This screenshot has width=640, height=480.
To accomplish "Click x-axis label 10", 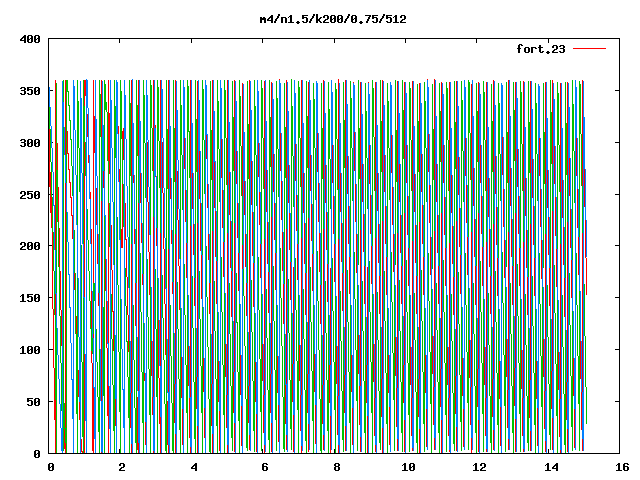I will click(408, 467).
